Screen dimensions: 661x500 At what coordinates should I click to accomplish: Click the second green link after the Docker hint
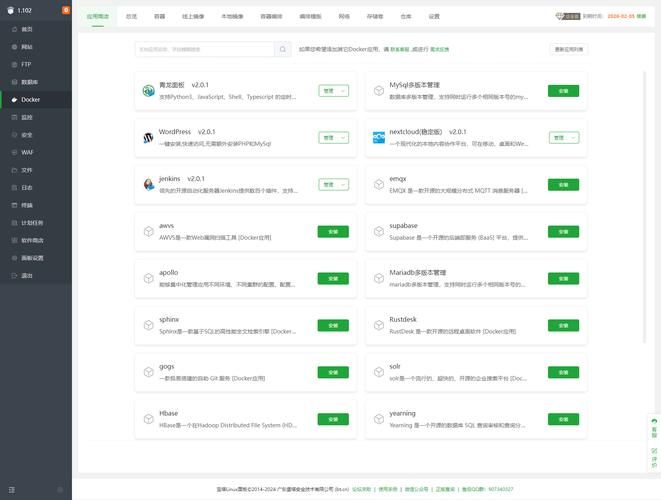click(439, 49)
